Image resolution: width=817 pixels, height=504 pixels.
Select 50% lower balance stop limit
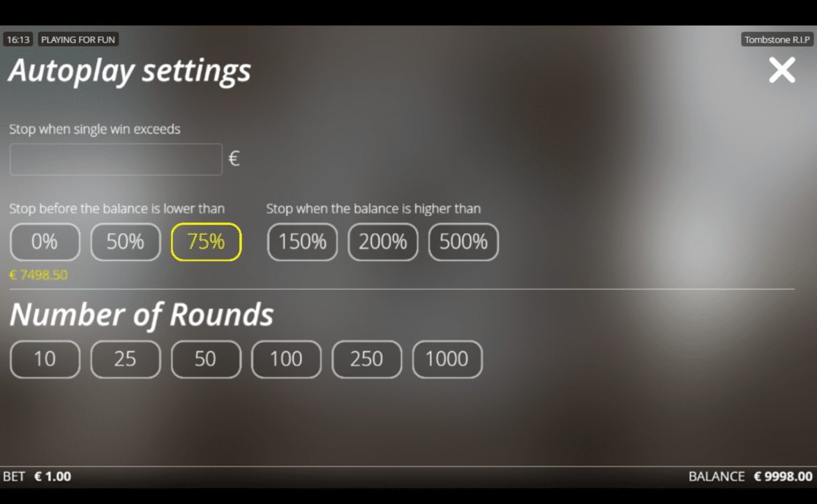pyautogui.click(x=126, y=242)
